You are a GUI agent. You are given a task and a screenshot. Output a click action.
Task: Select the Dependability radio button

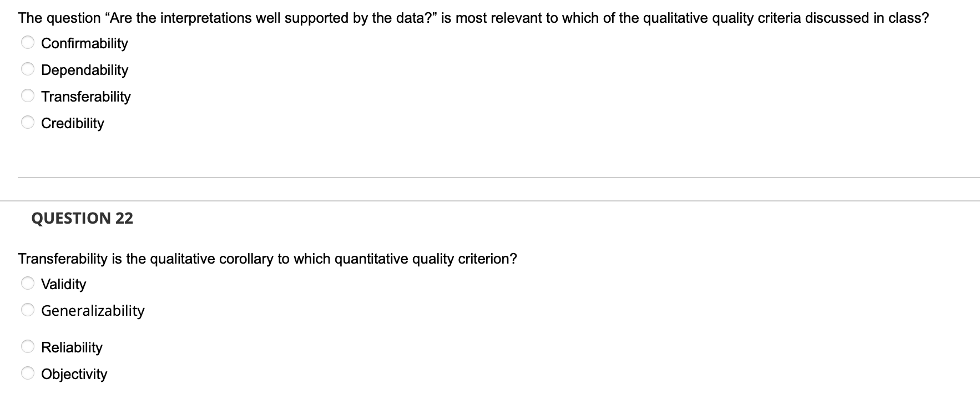click(27, 68)
